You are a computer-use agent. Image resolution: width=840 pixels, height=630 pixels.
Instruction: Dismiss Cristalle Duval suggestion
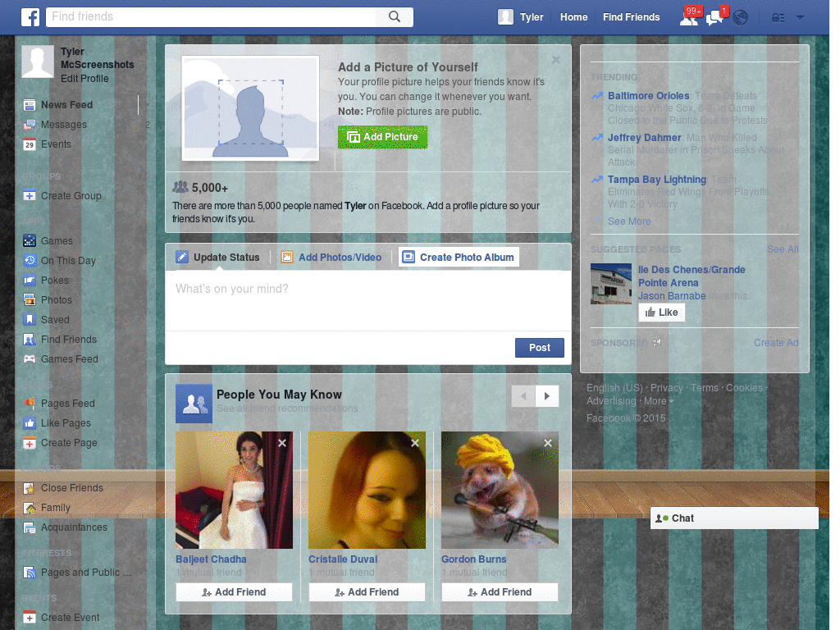415,443
